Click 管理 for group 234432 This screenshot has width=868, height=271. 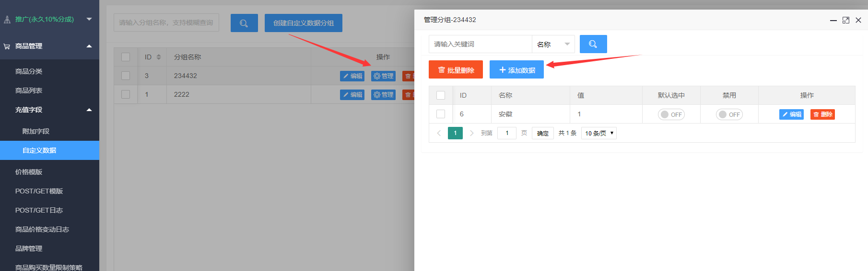pyautogui.click(x=383, y=76)
